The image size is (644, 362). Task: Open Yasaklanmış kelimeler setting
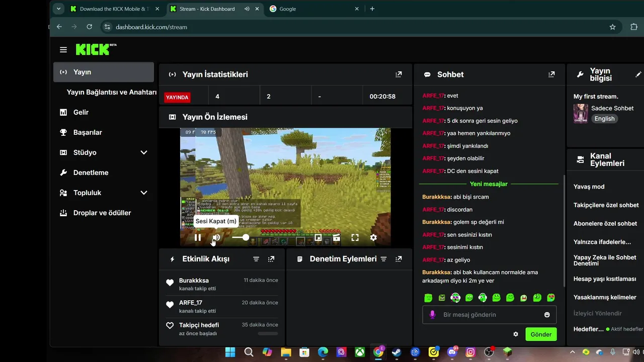[x=605, y=297]
